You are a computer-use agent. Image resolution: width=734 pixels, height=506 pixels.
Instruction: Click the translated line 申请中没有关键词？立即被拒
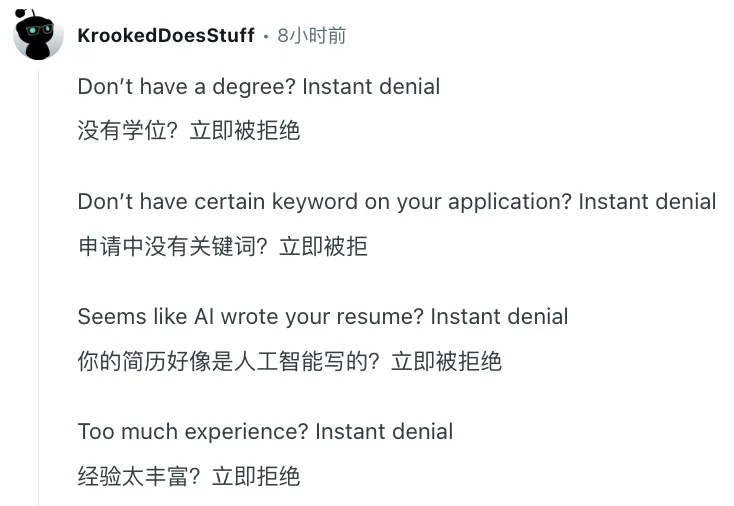222,246
